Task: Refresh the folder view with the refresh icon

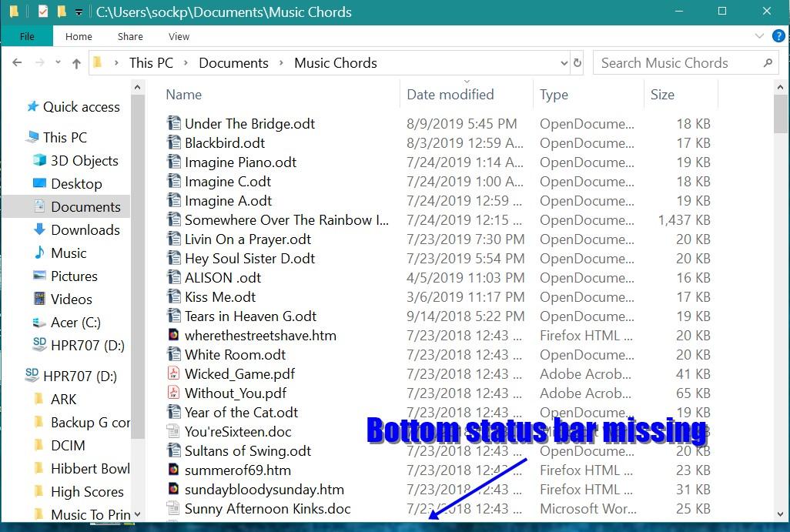Action: pos(577,63)
